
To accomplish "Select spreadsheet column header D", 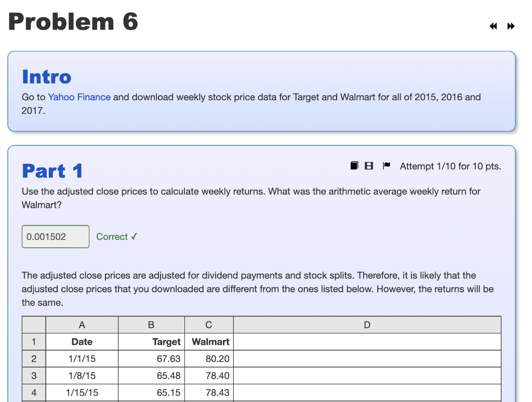I will tap(367, 324).
